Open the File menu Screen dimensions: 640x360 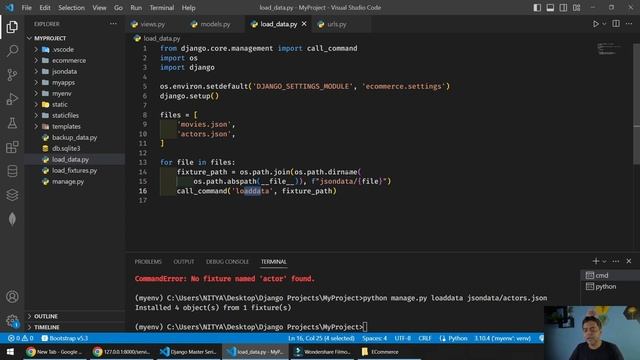27,8
